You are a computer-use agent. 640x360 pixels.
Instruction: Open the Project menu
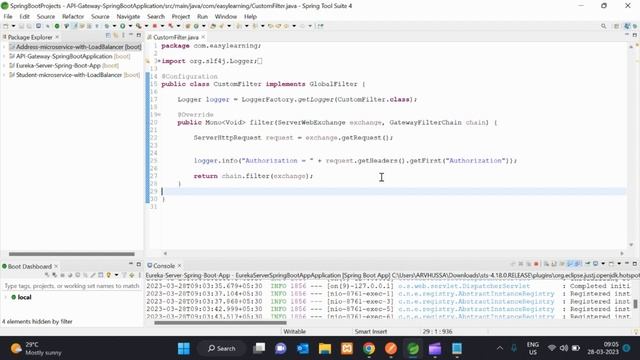pos(180,16)
